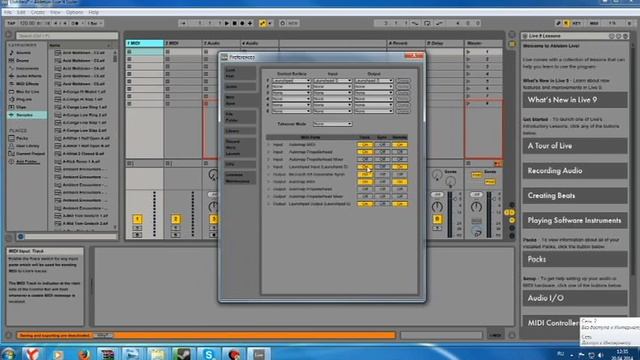640x360 pixels.
Task: Select Audio Effects in browser categories
Action: [x=29, y=76]
